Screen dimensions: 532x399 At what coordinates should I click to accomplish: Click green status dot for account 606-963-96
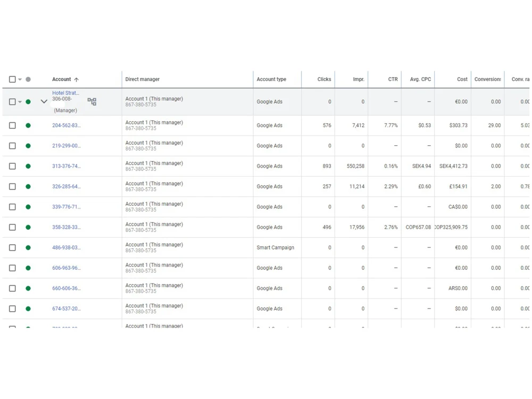[28, 268]
